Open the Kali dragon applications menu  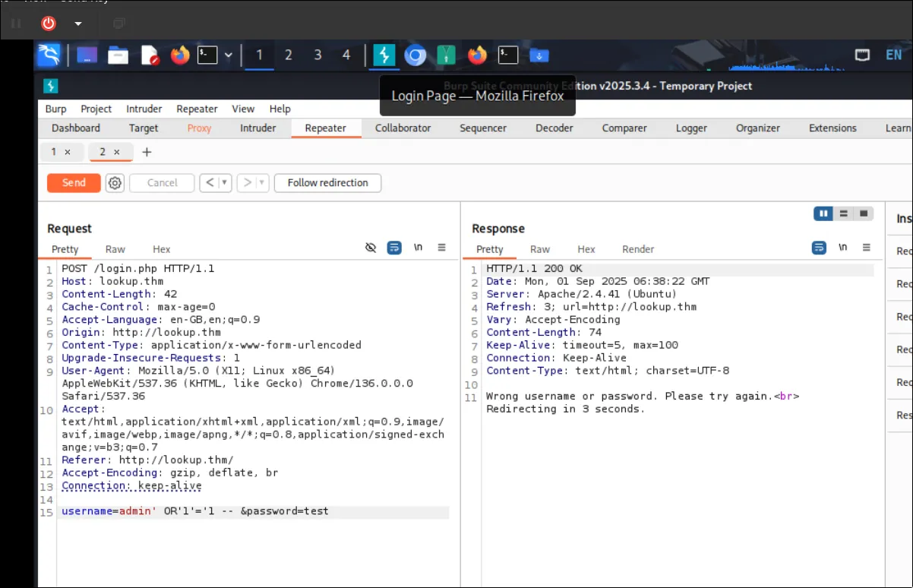[x=49, y=55]
